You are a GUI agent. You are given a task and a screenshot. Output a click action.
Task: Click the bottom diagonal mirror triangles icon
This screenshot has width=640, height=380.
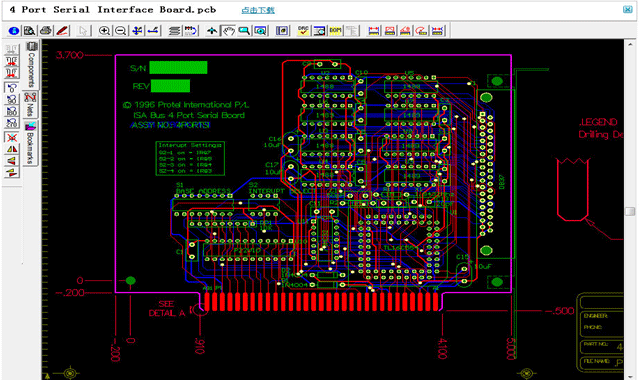coord(11,173)
